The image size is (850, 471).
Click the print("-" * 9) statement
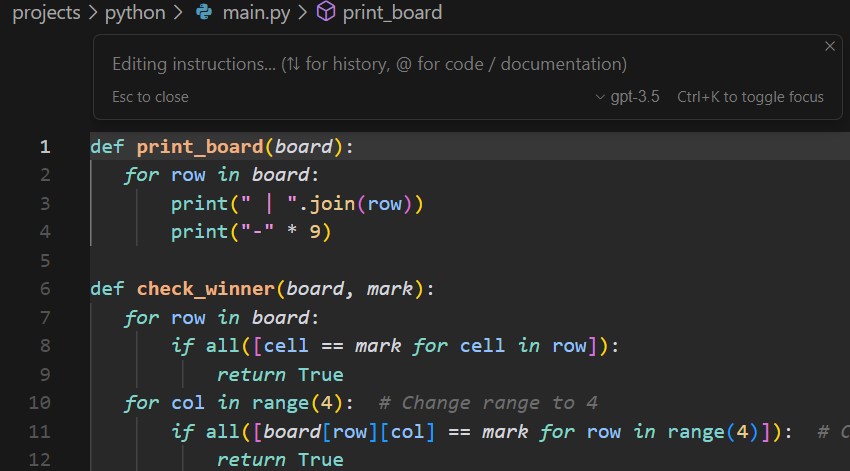[x=250, y=232]
